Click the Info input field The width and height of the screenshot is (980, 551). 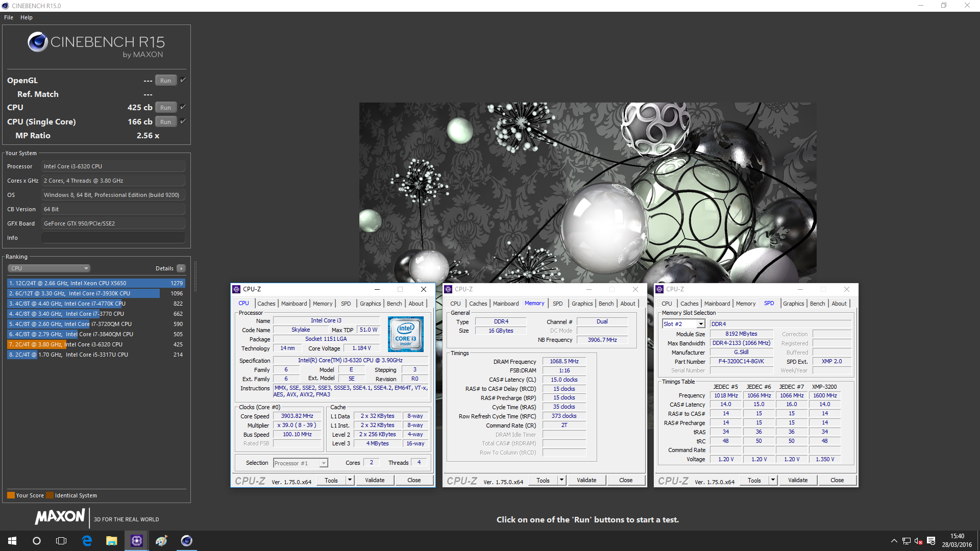[x=113, y=238]
